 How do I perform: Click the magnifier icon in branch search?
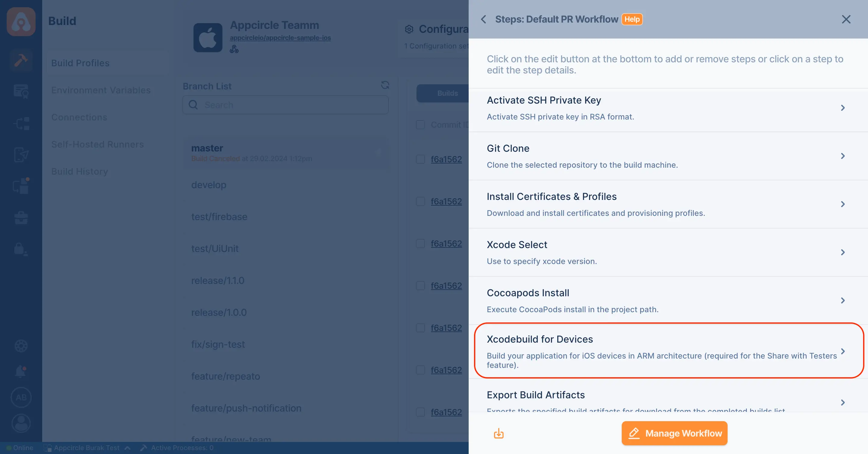point(193,105)
